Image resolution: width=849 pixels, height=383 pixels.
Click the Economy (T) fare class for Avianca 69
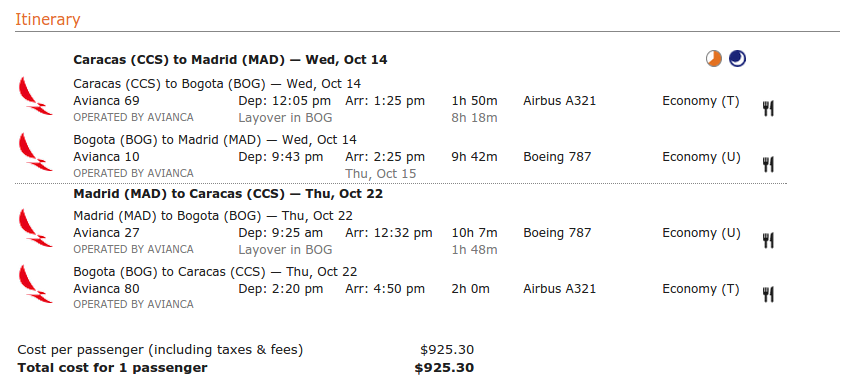tap(701, 101)
